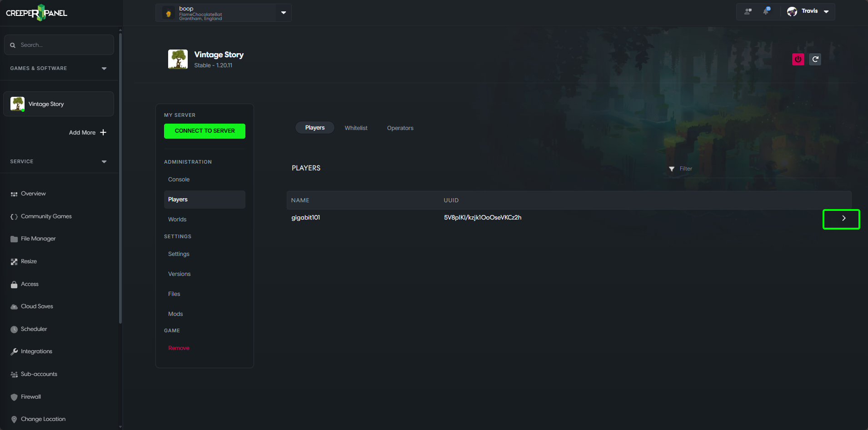The height and width of the screenshot is (430, 868).
Task: Collapse the Games & Software section
Action: pyautogui.click(x=104, y=68)
